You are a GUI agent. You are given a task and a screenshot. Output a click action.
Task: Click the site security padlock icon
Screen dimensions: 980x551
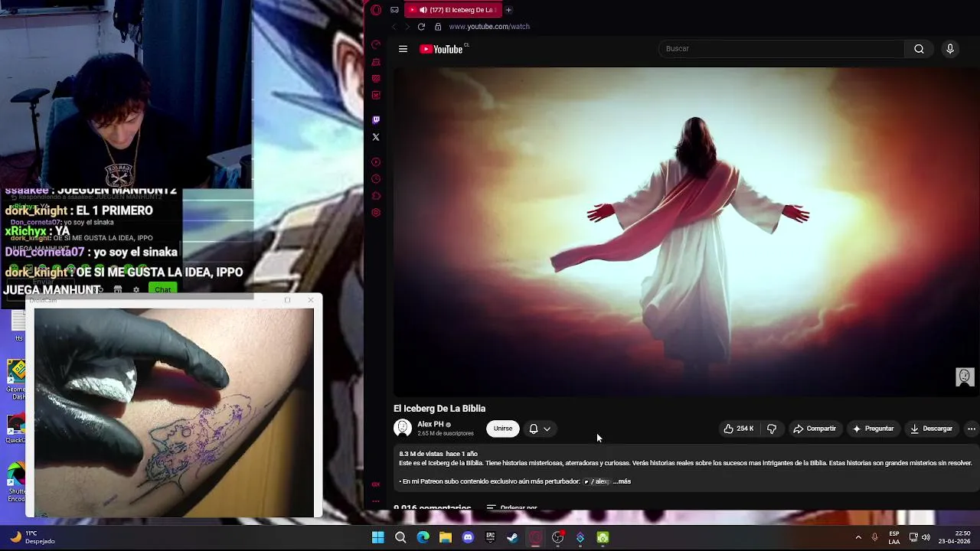click(x=438, y=27)
